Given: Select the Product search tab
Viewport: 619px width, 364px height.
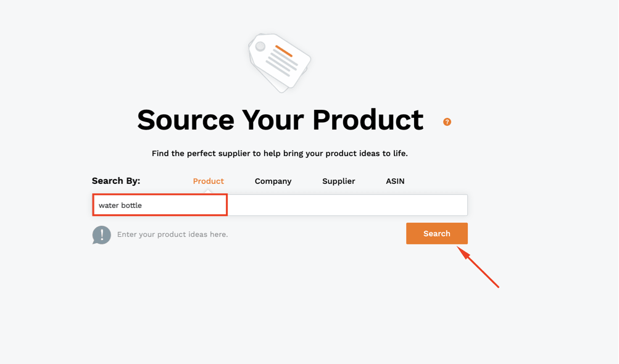Looking at the screenshot, I should [x=209, y=181].
